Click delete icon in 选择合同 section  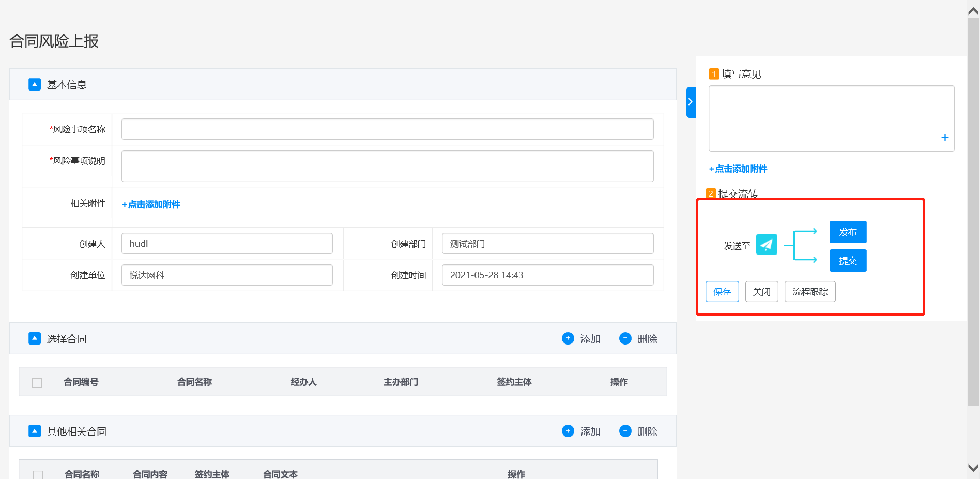[x=625, y=338]
